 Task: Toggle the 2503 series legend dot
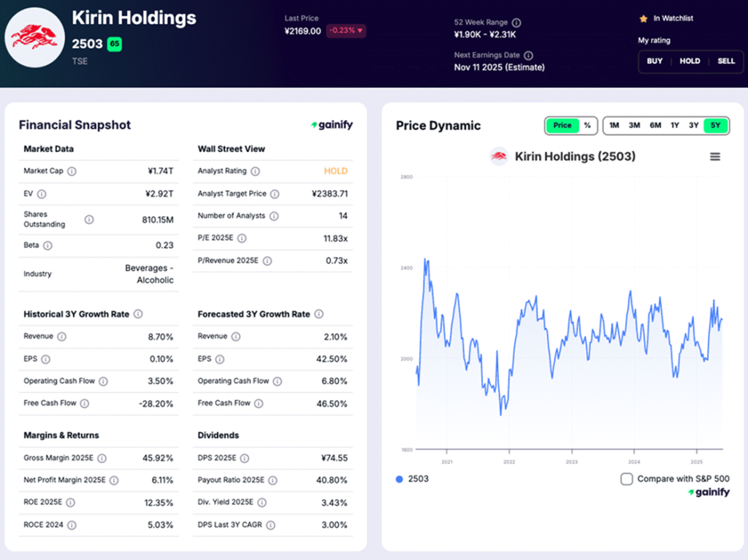pos(399,479)
